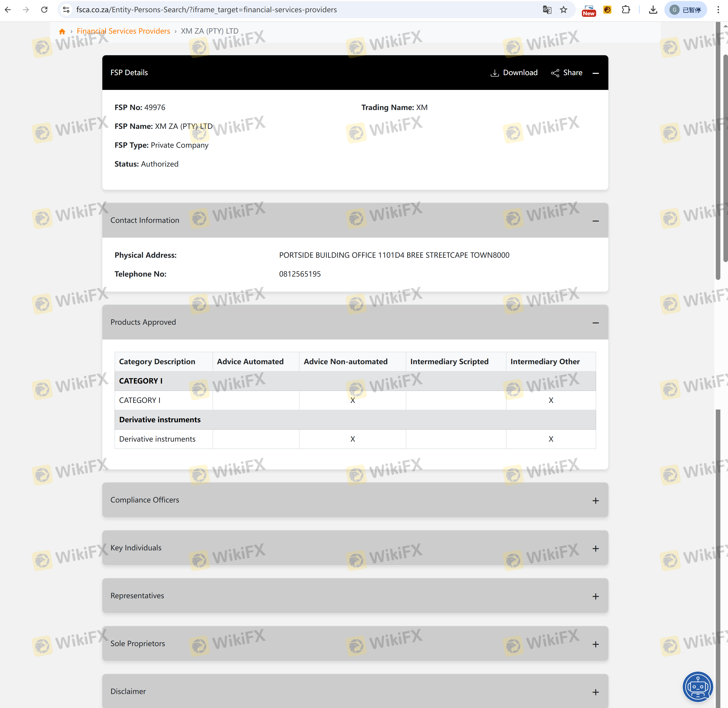728x708 pixels.
Task: Select FSP number 49976
Action: [155, 107]
